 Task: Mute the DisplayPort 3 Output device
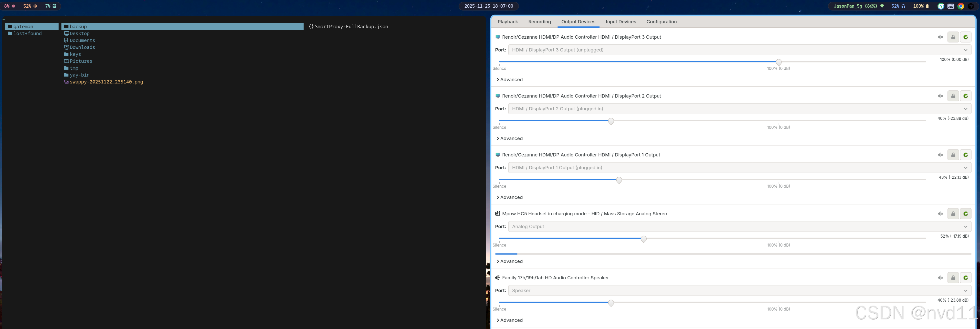[940, 37]
